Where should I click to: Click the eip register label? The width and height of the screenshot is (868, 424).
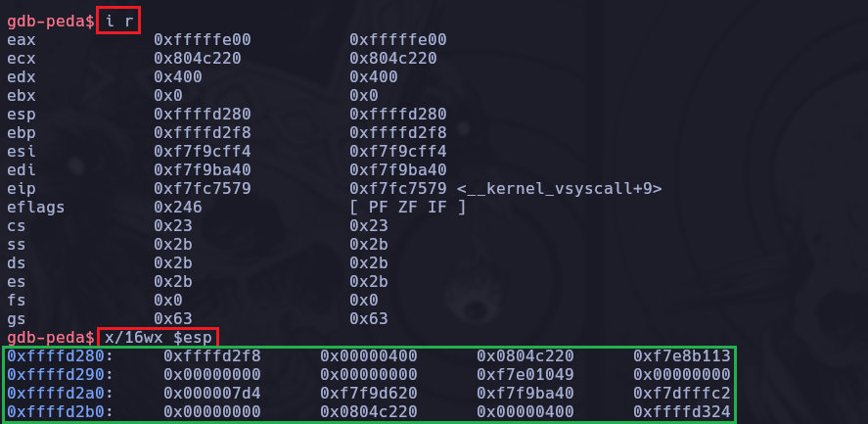(21, 188)
